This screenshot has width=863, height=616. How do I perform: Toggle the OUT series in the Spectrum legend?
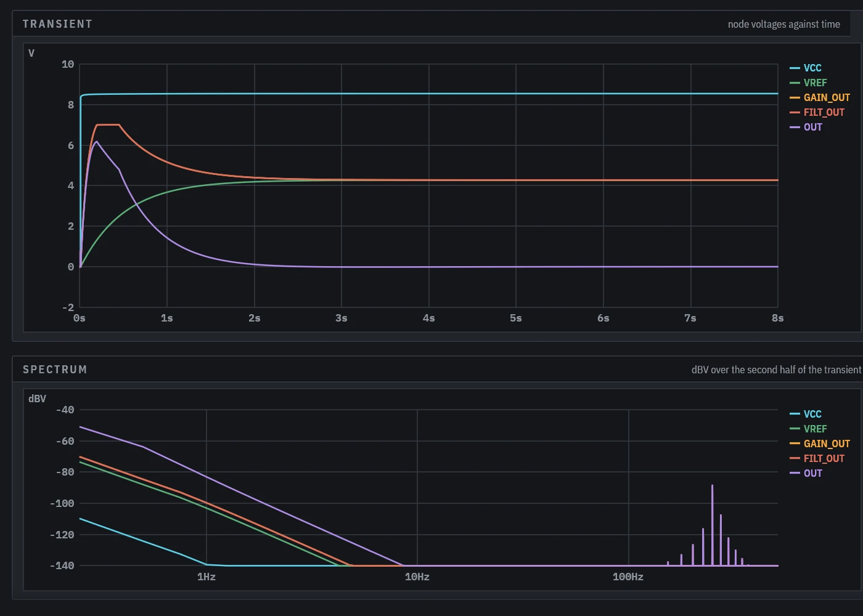(806, 473)
